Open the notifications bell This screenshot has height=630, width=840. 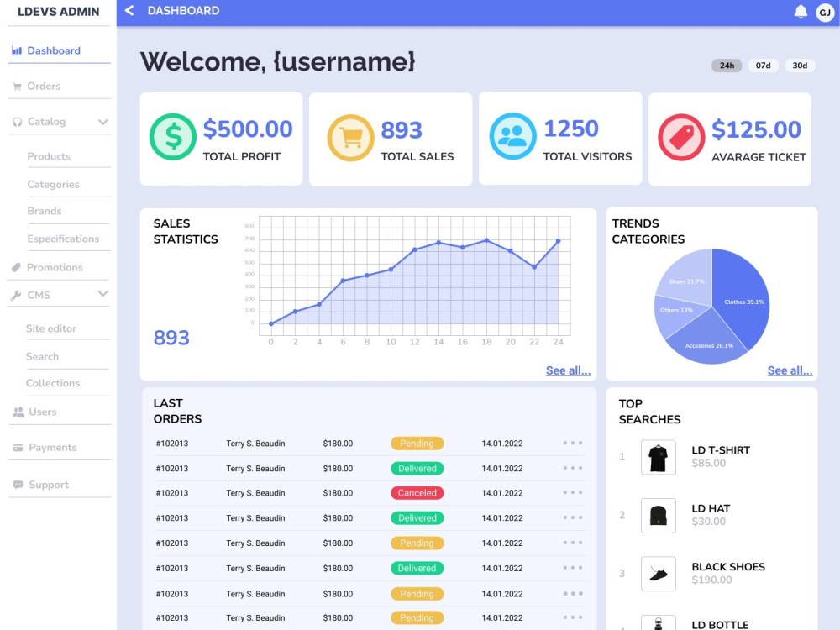801,11
